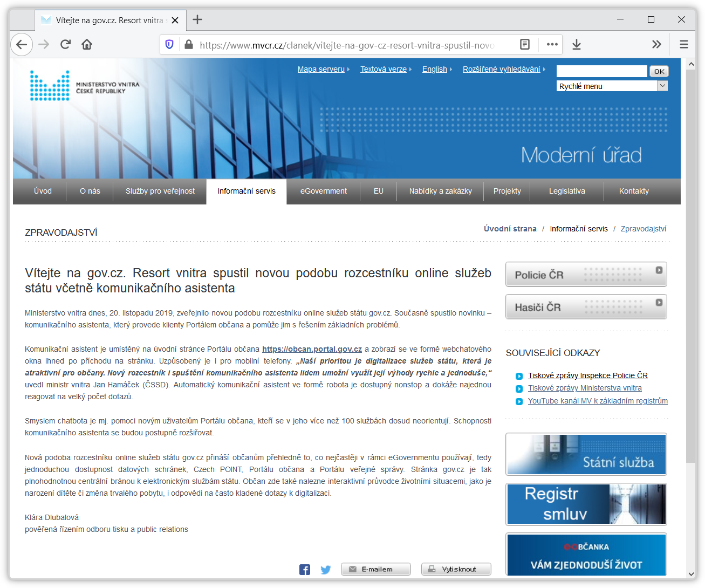Open the Legislativa menu

567,191
